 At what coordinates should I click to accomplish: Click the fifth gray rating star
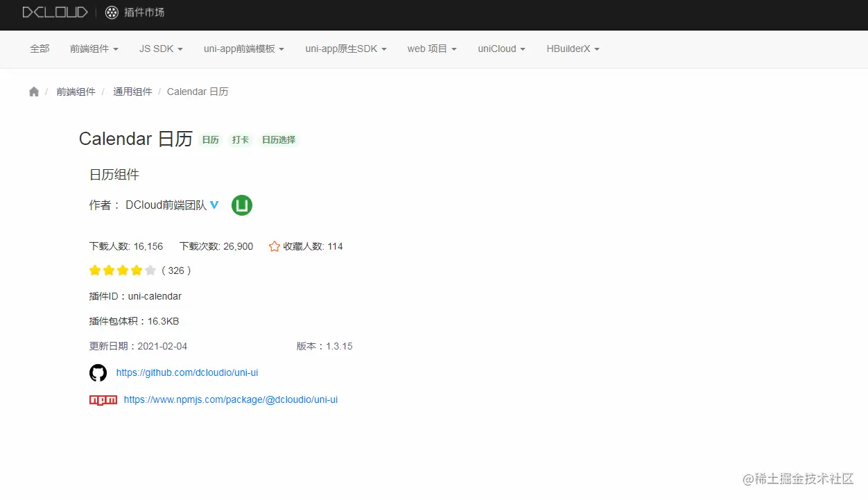point(150,270)
